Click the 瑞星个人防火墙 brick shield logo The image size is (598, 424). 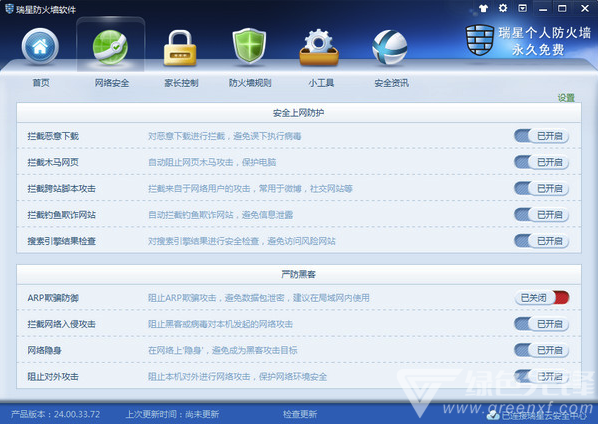(x=480, y=40)
